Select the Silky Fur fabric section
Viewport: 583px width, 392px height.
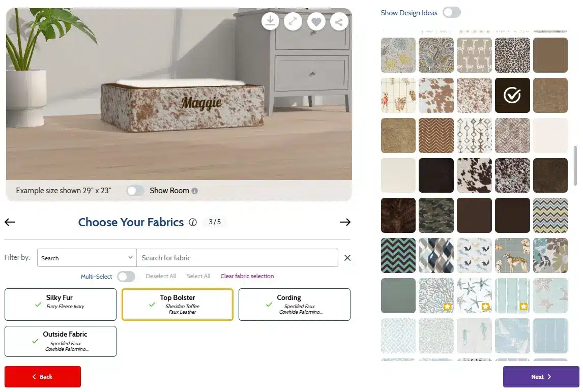[x=61, y=305]
